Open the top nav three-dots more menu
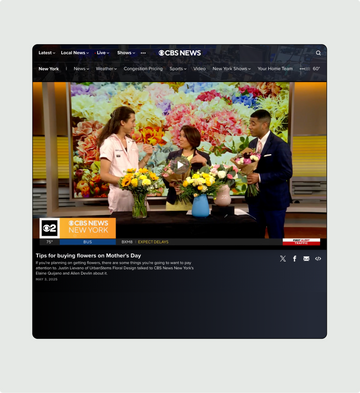This screenshot has height=393, width=360. 143,53
